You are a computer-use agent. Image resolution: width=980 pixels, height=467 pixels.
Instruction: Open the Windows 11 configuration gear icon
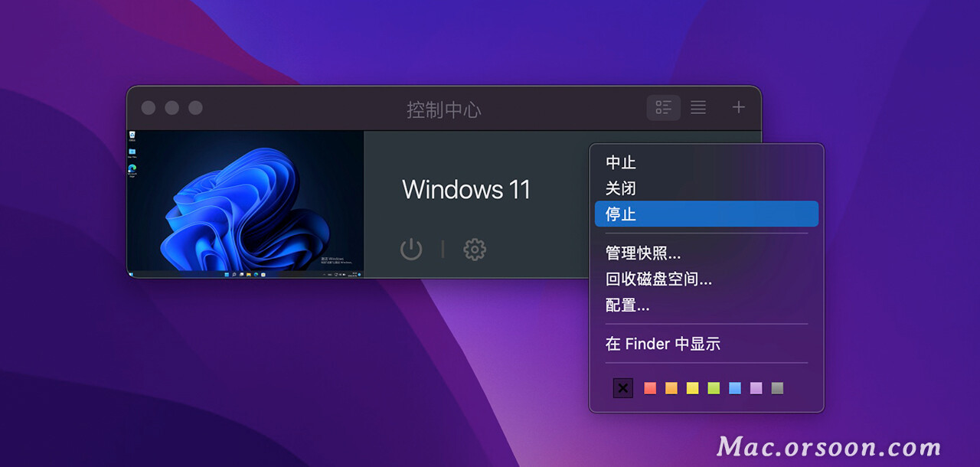(x=475, y=249)
